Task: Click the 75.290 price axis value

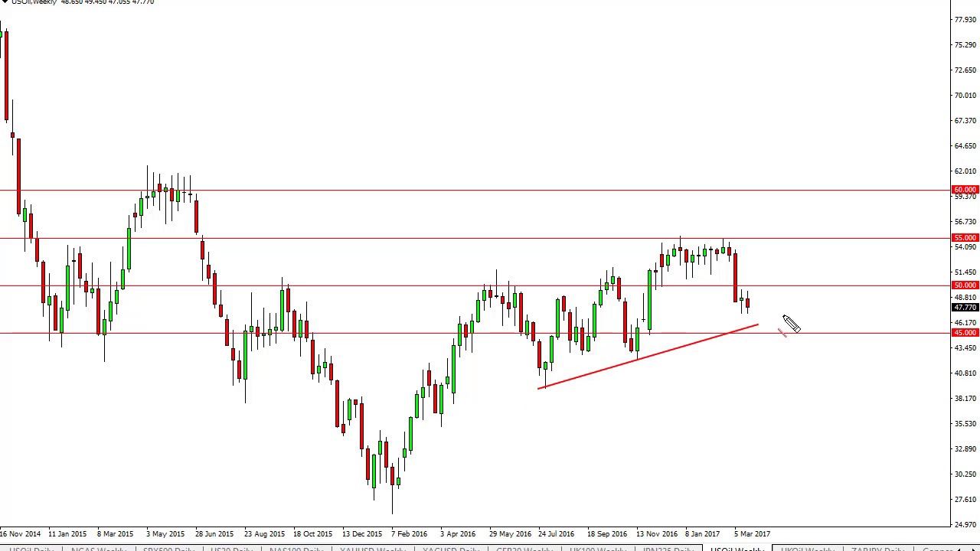Action: tap(965, 44)
